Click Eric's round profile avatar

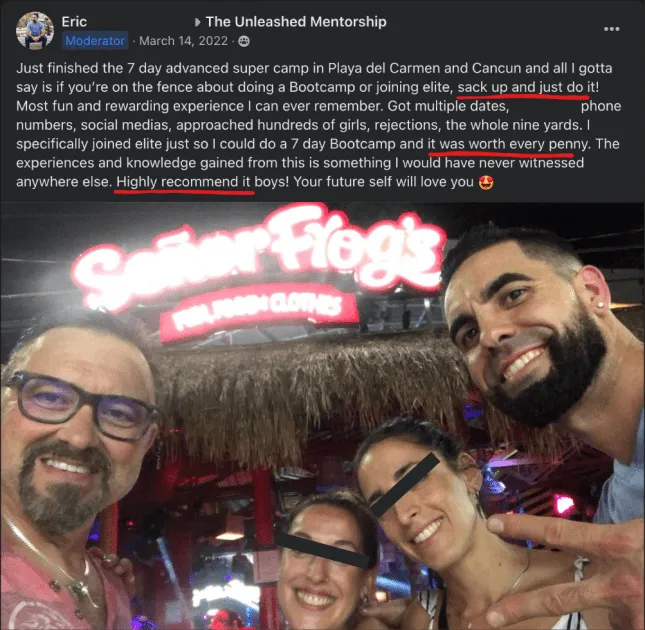click(x=35, y=30)
